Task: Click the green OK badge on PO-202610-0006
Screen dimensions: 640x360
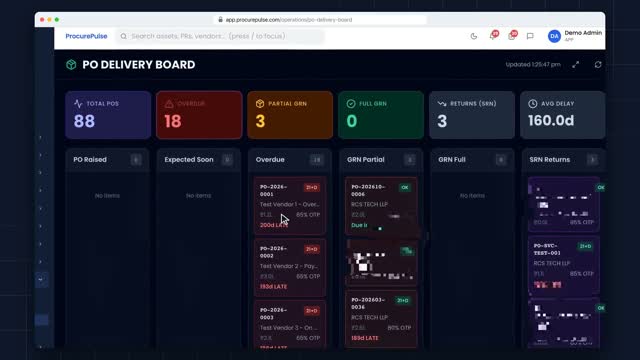Action: tap(405, 188)
